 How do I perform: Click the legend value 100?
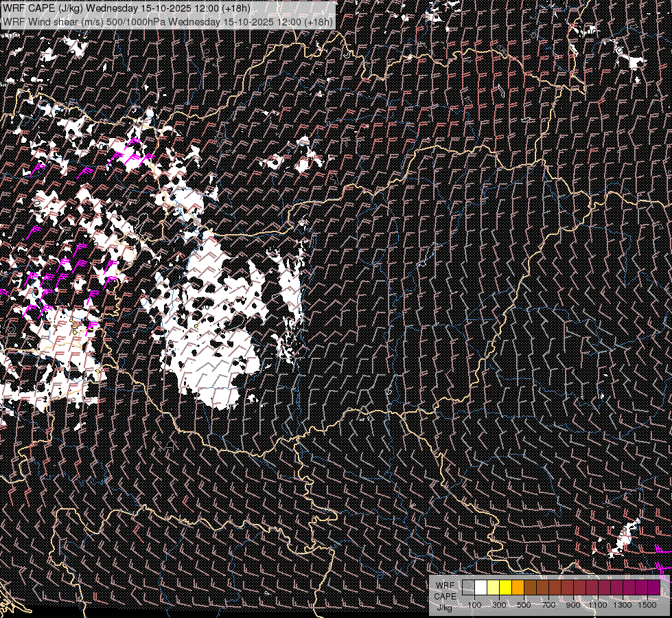(475, 605)
